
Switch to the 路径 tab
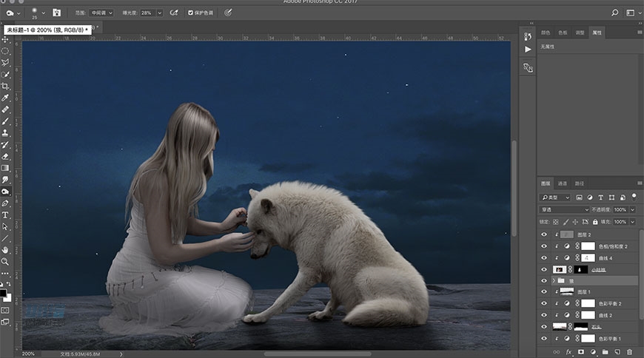tap(580, 183)
